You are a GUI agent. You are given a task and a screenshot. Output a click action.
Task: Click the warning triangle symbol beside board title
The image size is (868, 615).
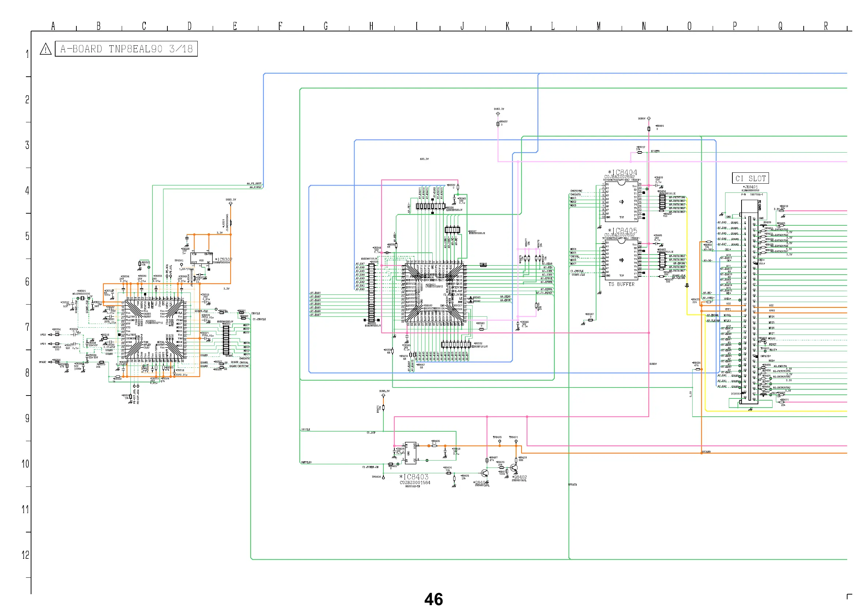(45, 49)
